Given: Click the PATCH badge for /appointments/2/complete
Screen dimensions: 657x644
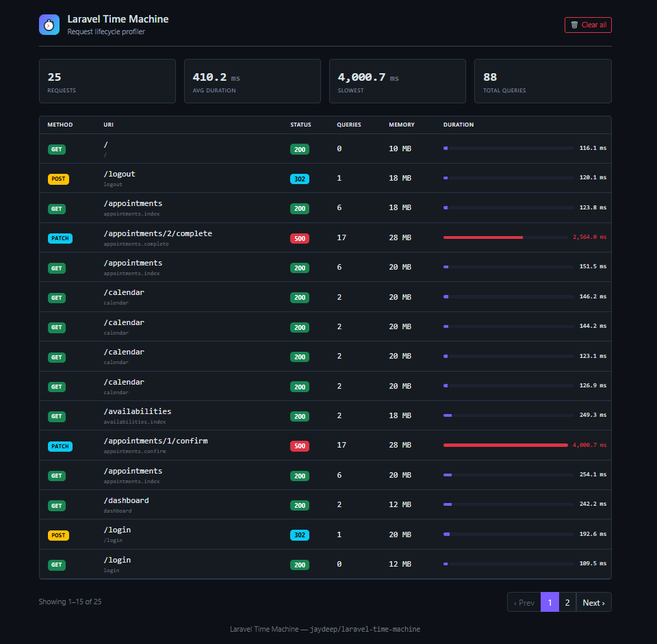Looking at the screenshot, I should coord(60,238).
